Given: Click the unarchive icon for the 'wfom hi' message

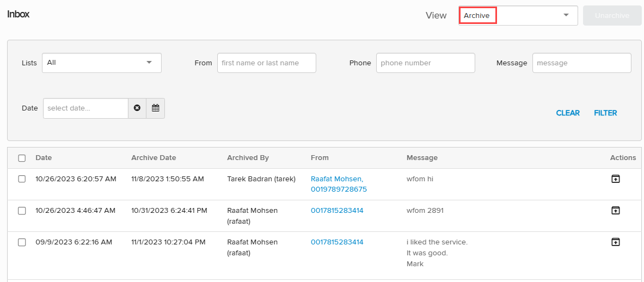Looking at the screenshot, I should pos(615,179).
